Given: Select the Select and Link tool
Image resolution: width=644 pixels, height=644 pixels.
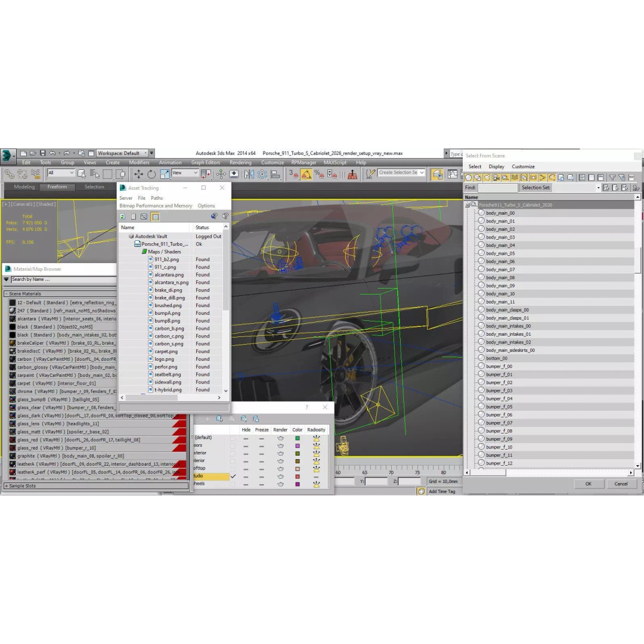Looking at the screenshot, I should (9, 175).
